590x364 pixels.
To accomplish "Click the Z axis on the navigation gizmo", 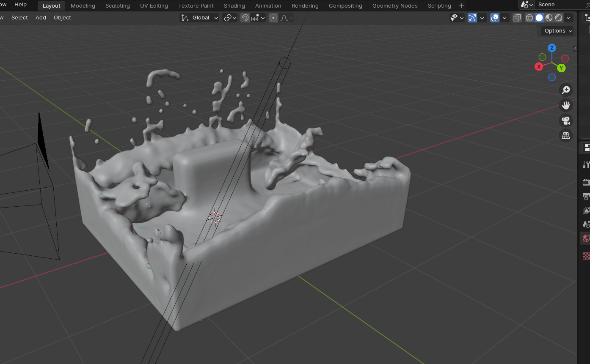I will point(551,48).
